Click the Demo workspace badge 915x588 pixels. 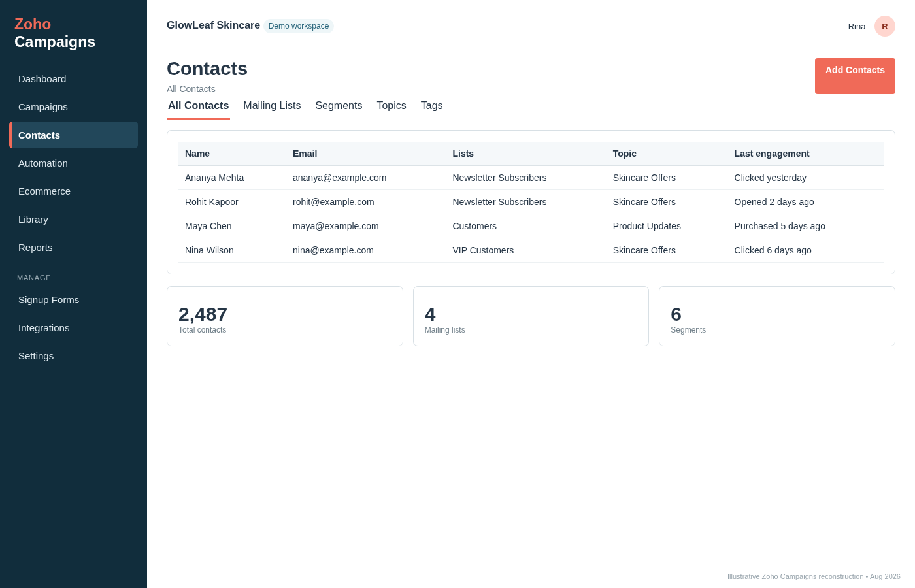[x=299, y=26]
